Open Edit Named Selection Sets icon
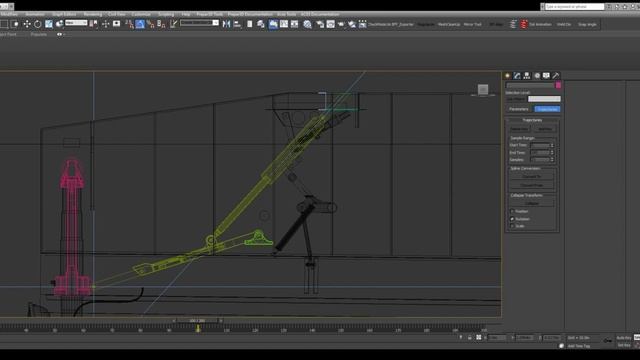 [174, 24]
